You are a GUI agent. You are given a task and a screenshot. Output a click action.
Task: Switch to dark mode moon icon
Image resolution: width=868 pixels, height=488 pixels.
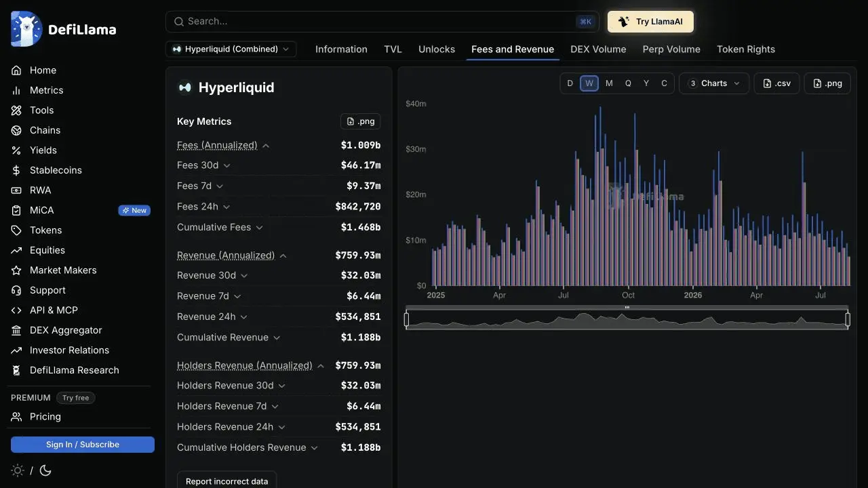click(x=45, y=470)
